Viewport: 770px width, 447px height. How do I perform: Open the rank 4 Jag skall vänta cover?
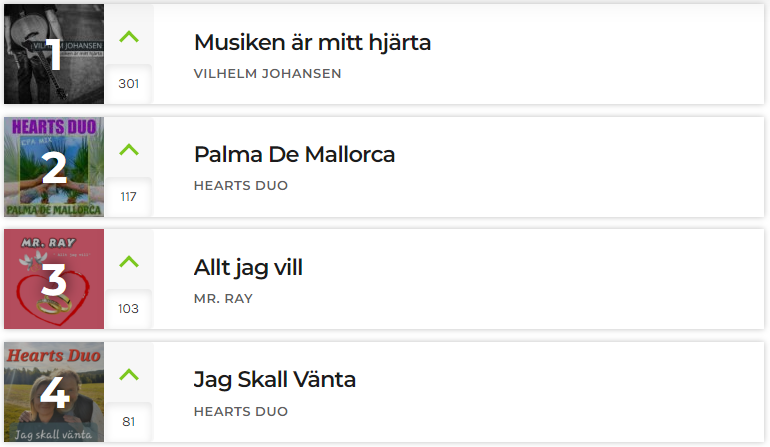pyautogui.click(x=54, y=392)
